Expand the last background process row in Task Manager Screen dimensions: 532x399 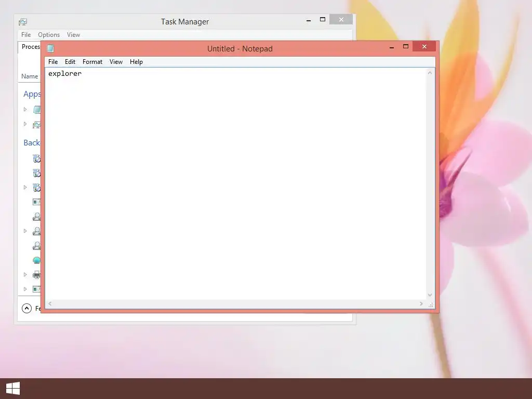click(25, 289)
